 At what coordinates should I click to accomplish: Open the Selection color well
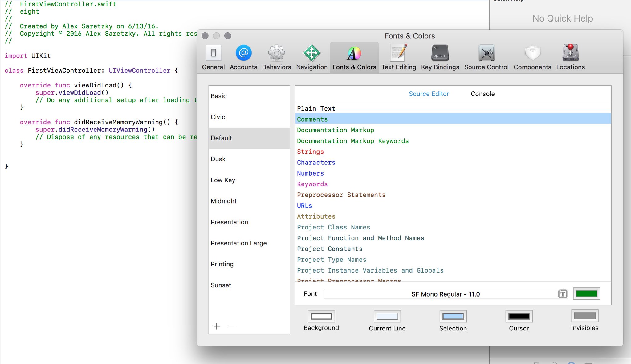click(x=453, y=316)
